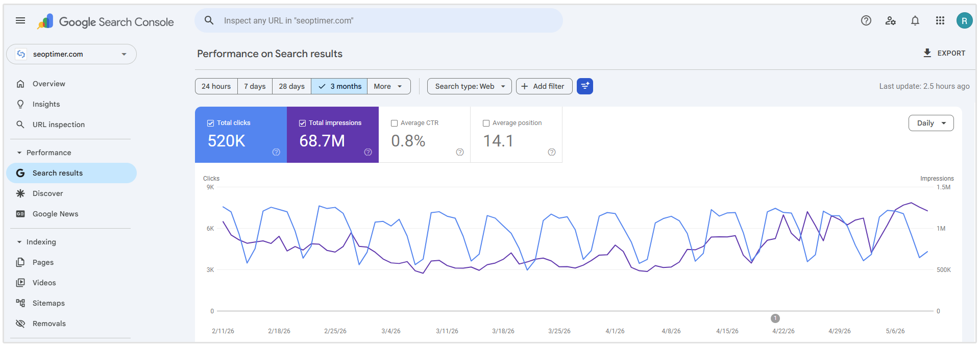980x347 pixels.
Task: Click the Export download icon
Action: [927, 53]
